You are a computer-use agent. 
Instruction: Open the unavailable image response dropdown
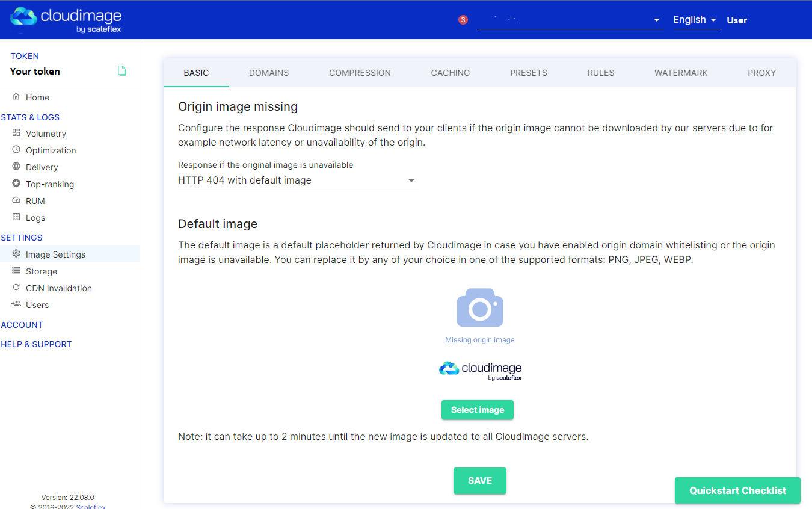coord(298,180)
